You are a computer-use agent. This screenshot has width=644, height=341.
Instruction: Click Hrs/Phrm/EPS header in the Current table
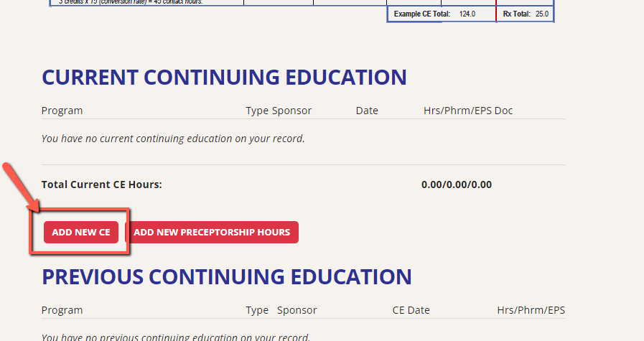[457, 111]
